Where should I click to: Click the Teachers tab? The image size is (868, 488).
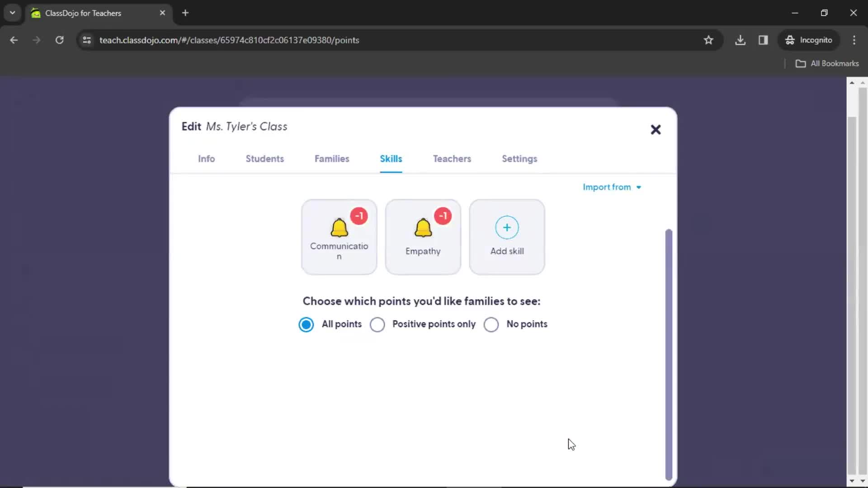(451, 159)
